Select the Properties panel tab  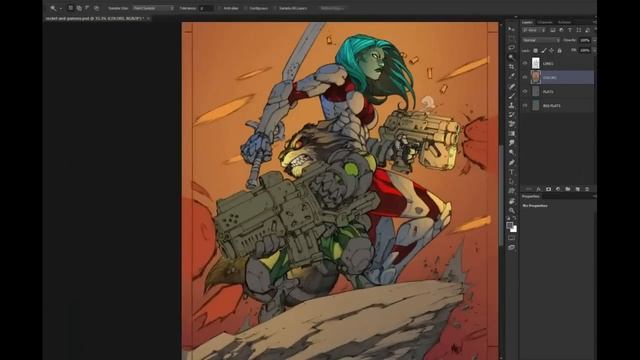coord(531,196)
